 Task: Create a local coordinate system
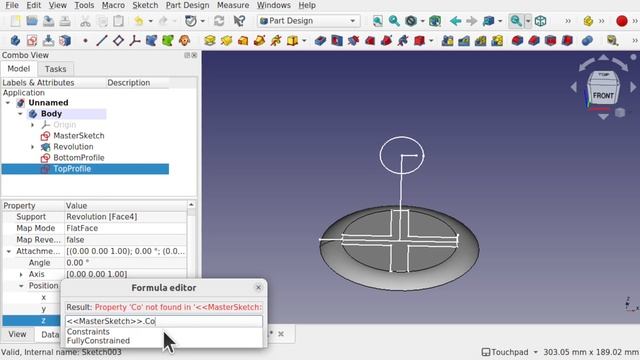click(x=135, y=40)
